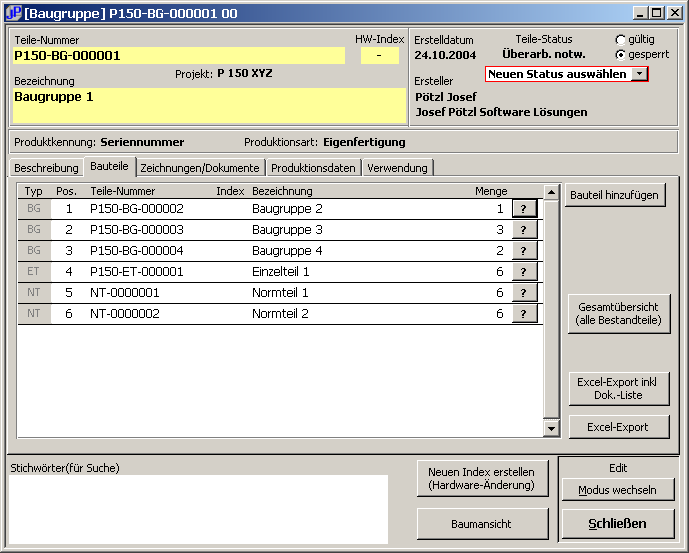
Task: Click the ? button for Baugruppe 4 row
Action: tap(524, 251)
